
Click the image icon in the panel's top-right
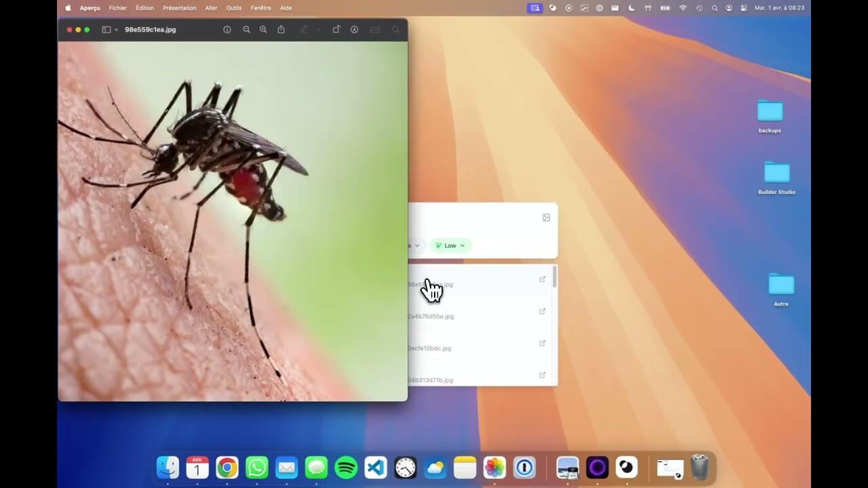(546, 218)
